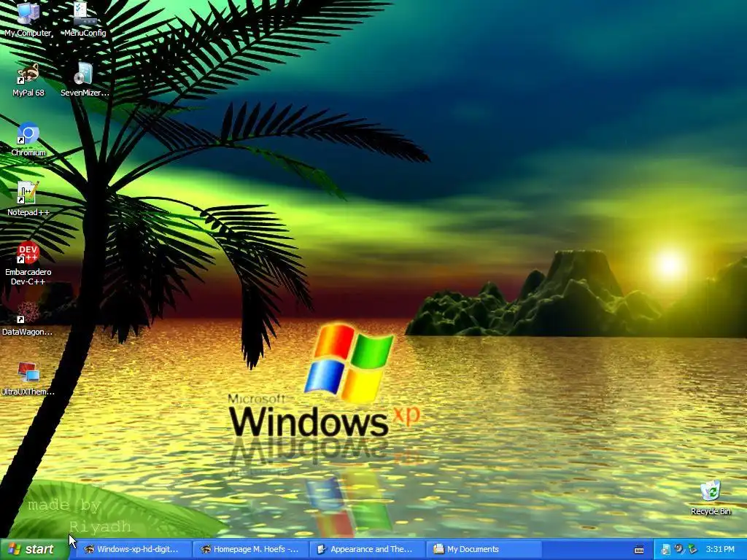Open the Start menu
Screen dimensions: 747x560
click(x=34, y=549)
